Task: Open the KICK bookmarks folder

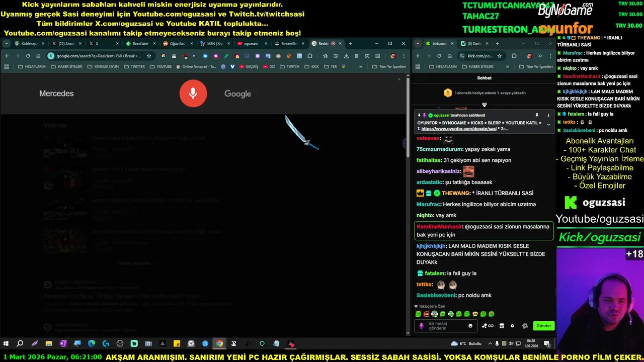Action: tap(311, 66)
